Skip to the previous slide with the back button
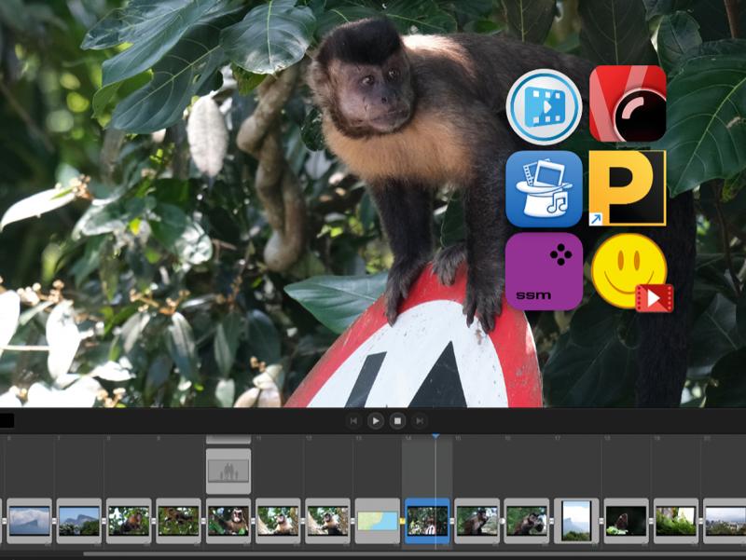The height and width of the screenshot is (560, 746). pos(353,421)
